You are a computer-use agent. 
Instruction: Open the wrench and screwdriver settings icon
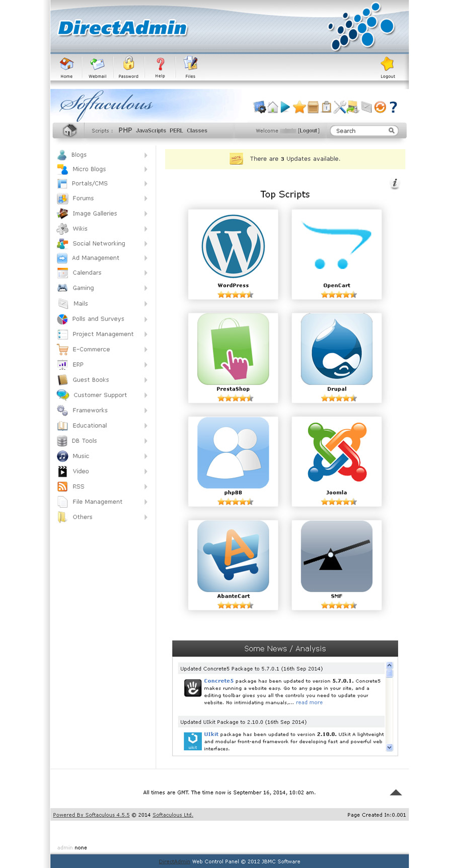click(340, 107)
